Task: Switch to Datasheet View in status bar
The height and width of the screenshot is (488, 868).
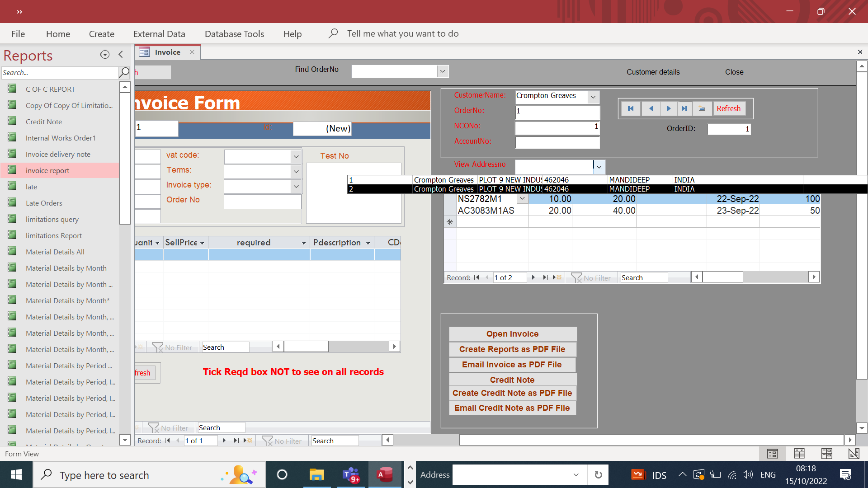Action: (x=799, y=453)
